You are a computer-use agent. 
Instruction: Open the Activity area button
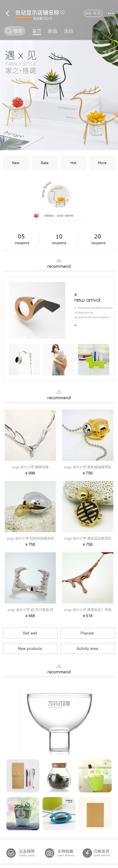(x=87, y=649)
